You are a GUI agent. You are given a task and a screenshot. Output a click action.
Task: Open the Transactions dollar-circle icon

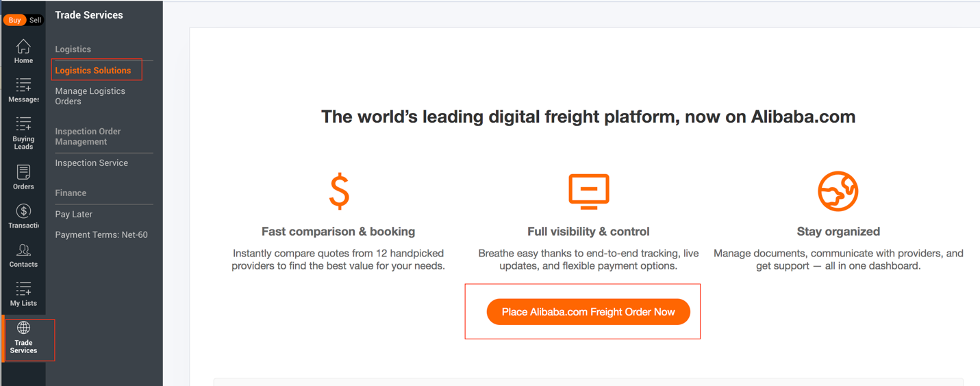(x=23, y=211)
